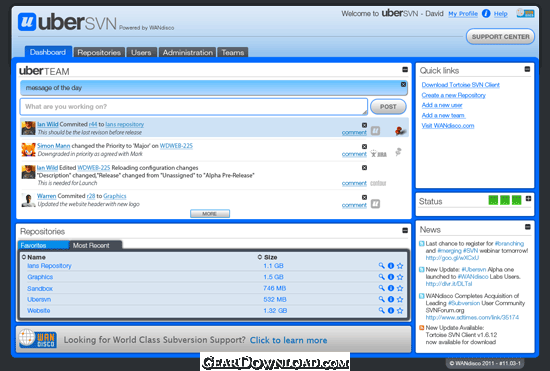The height and width of the screenshot is (371, 550).
Task: Select the Favorites repositories tab
Action: [43, 245]
